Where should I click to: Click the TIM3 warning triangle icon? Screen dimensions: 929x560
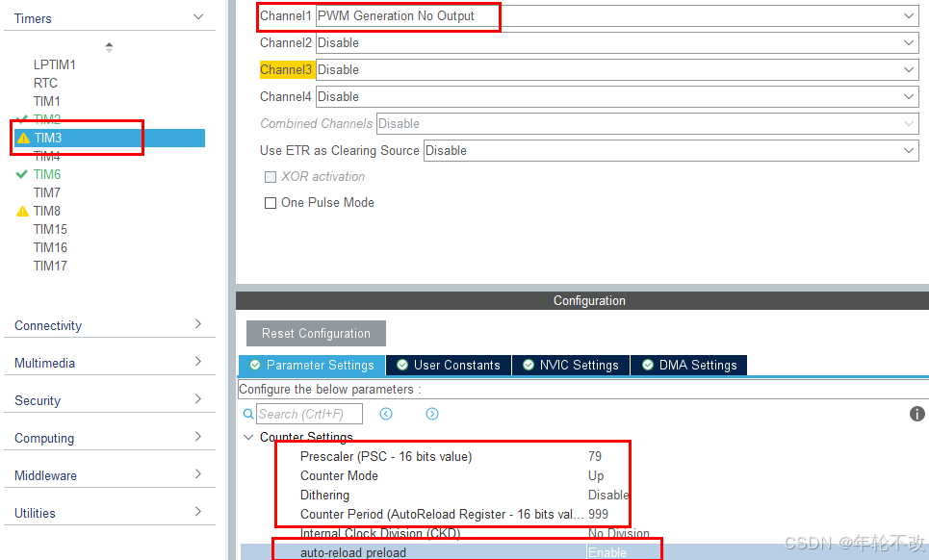23,139
